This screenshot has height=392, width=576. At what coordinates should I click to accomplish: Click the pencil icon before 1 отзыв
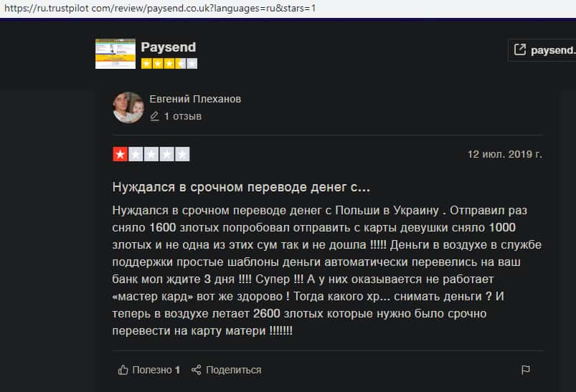[154, 116]
